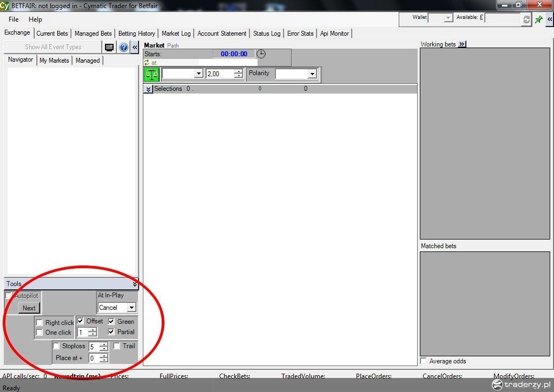Click the 'CancelOrders:' status bar entry
554x392 pixels.
[443, 376]
